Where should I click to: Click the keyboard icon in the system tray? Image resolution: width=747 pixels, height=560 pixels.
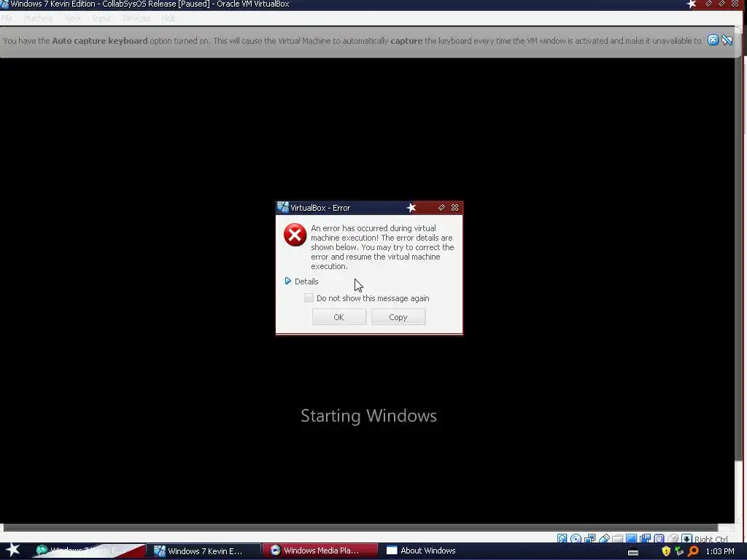(x=633, y=552)
